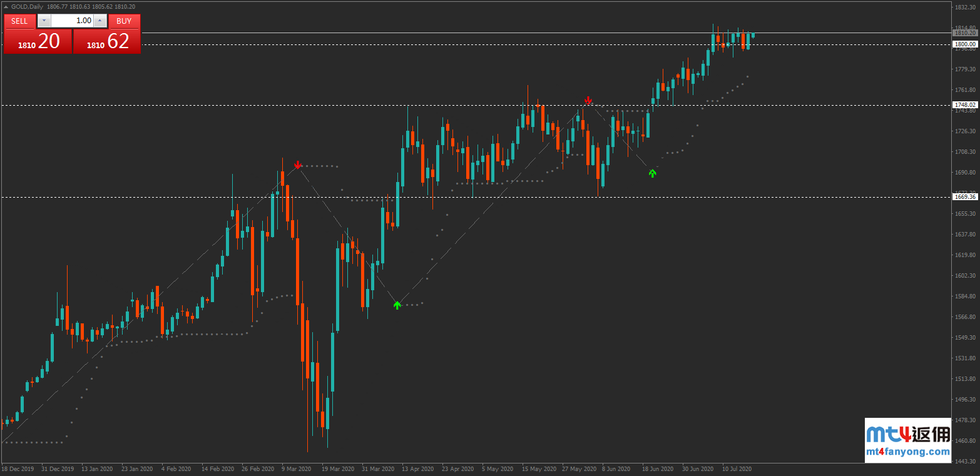
Task: Collapse the one-click trading panel triangle
Action: [x=6, y=6]
